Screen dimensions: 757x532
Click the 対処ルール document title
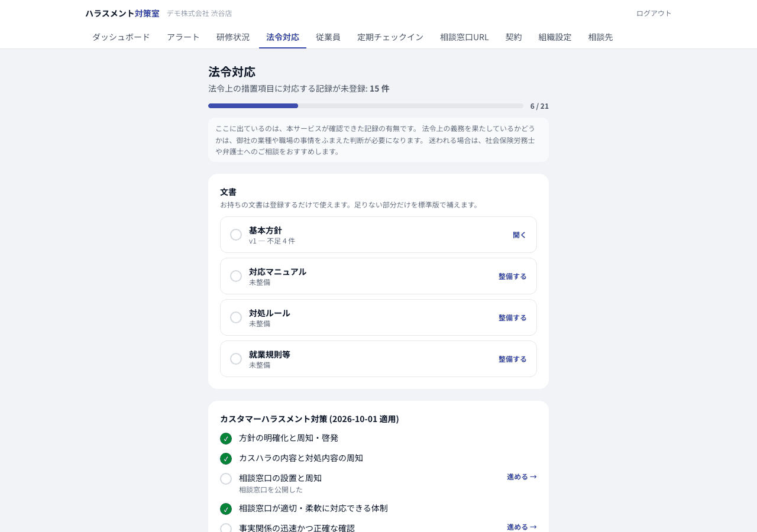(x=270, y=313)
